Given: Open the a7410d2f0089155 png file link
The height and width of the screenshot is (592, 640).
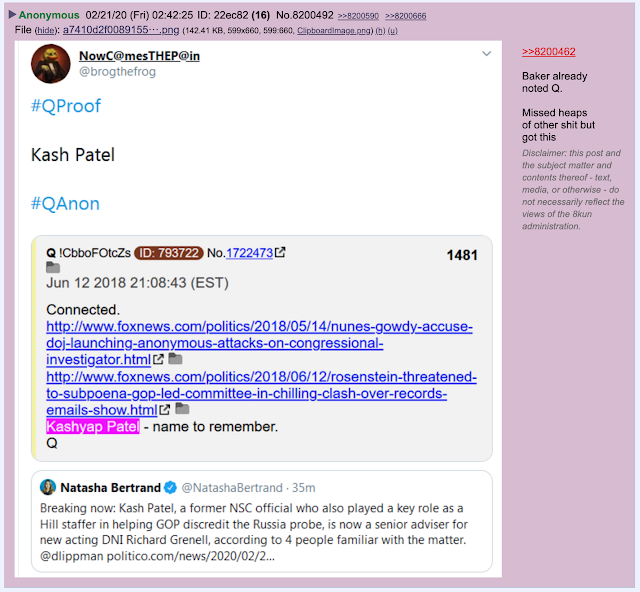Looking at the screenshot, I should pos(121,30).
